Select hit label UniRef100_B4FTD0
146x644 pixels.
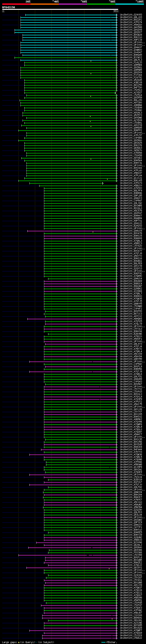click(131, 87)
